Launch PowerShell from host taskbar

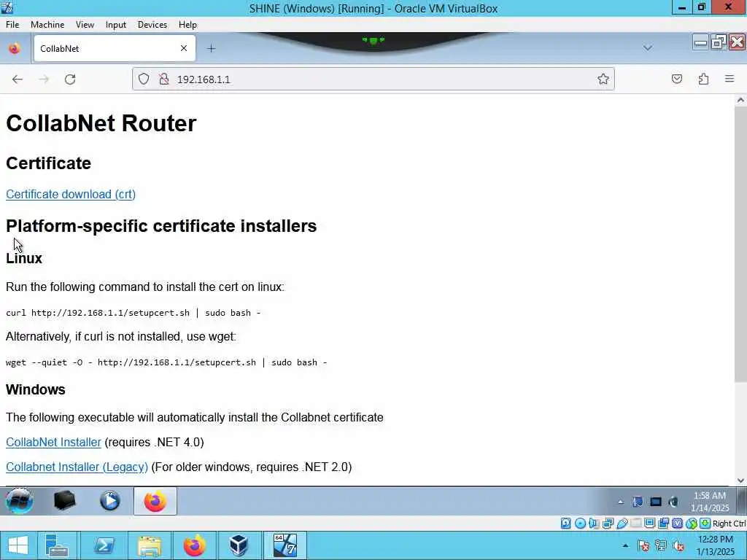click(x=104, y=545)
